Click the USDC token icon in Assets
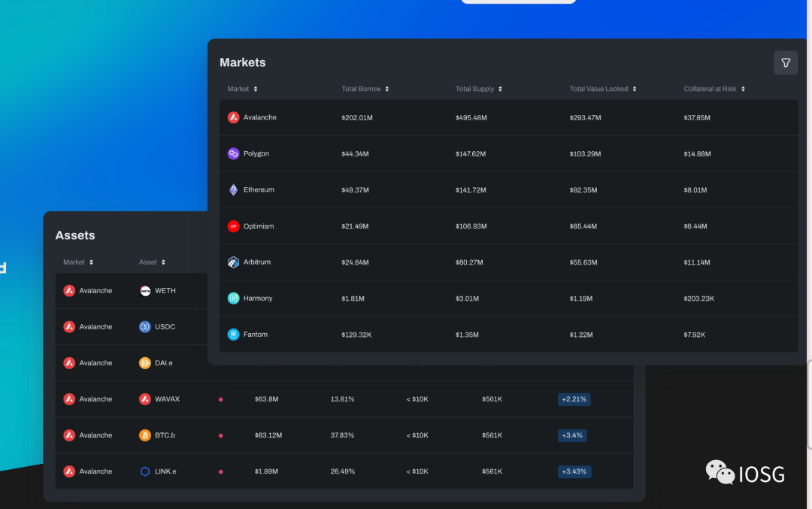Viewport: 812px width, 509px height. [x=145, y=327]
